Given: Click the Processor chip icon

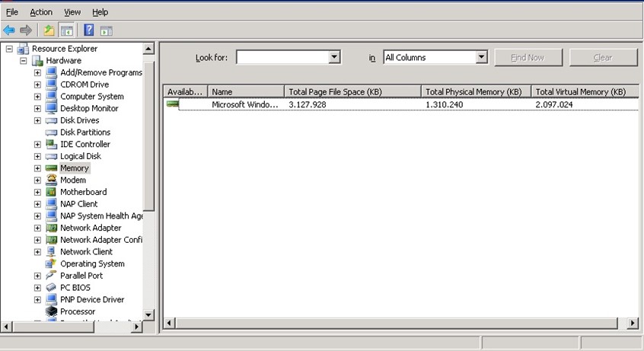Looking at the screenshot, I should pos(51,311).
